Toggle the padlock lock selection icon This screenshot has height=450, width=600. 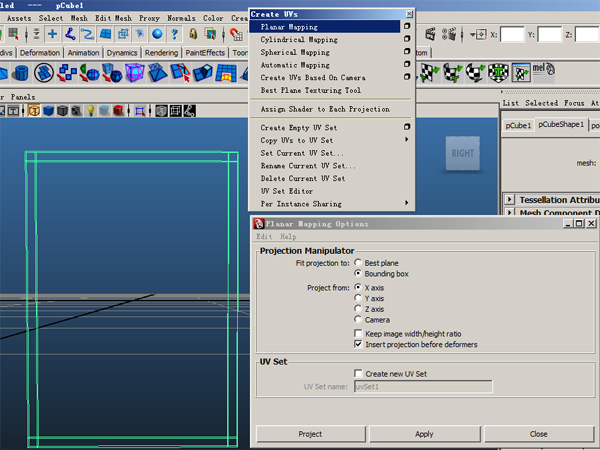click(x=193, y=34)
